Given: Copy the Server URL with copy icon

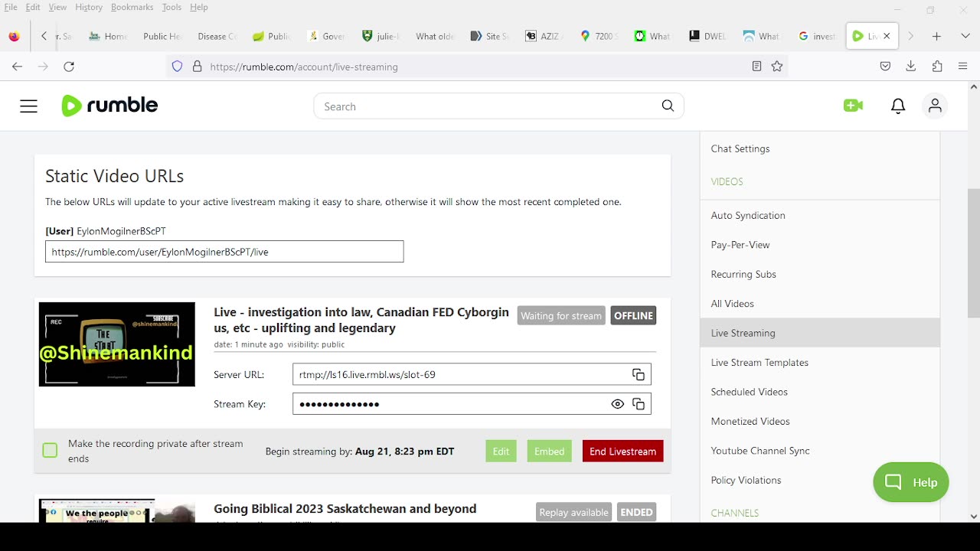Looking at the screenshot, I should pyautogui.click(x=639, y=374).
